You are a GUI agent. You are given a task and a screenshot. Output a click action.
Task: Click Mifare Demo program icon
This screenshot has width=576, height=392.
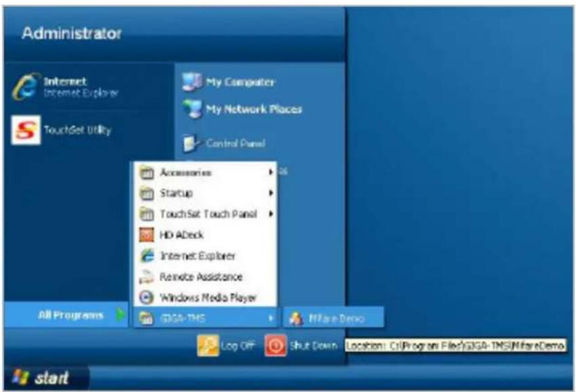click(x=296, y=318)
